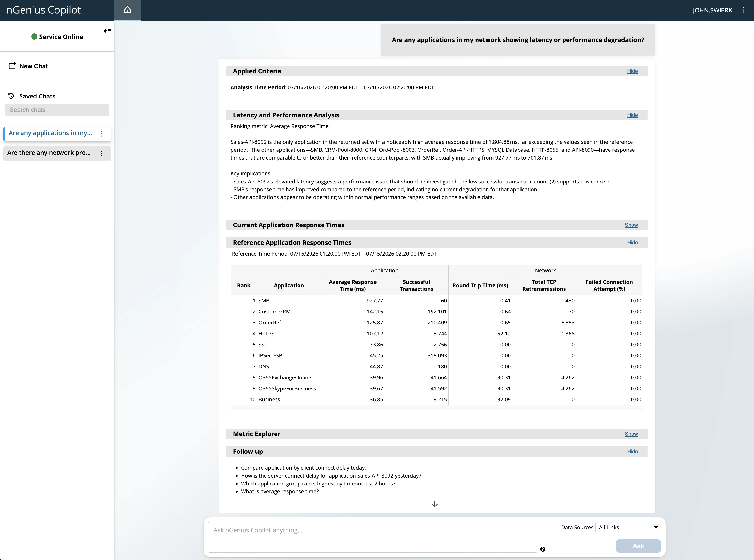Hide the Applied Criteria section

point(632,71)
